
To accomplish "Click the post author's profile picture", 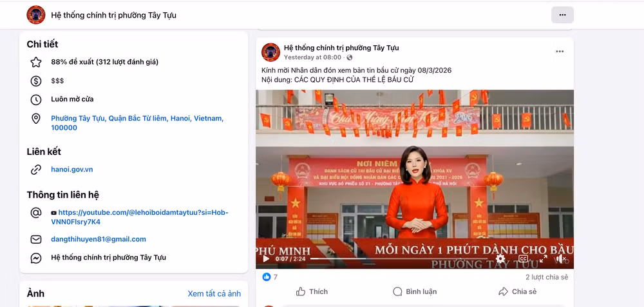I will (x=270, y=52).
